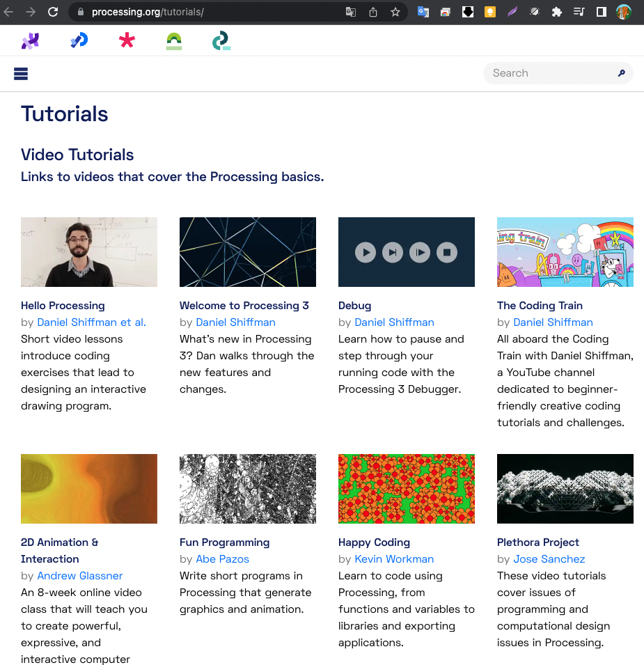Open the Fun Programming title link
Image resolution: width=644 pixels, height=665 pixels.
pyautogui.click(x=224, y=542)
